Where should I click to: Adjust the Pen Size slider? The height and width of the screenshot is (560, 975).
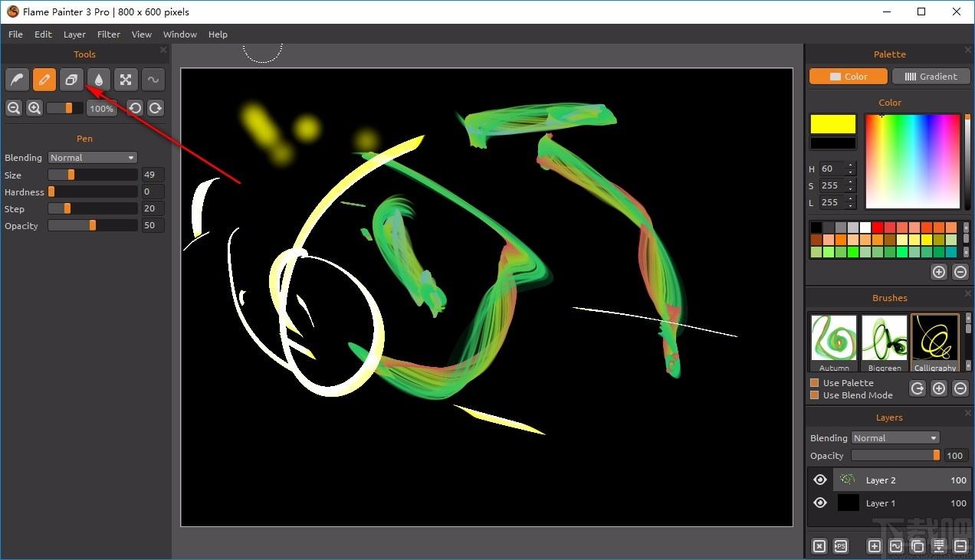[x=93, y=175]
